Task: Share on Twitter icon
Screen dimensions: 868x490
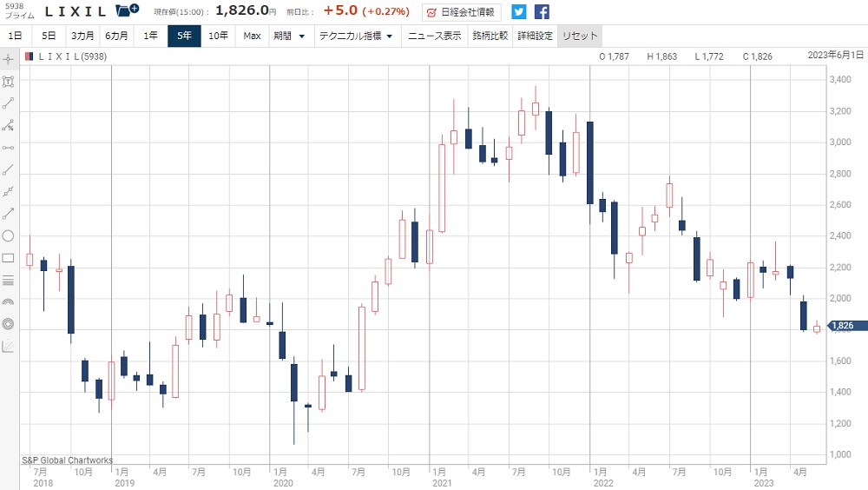Action: pyautogui.click(x=519, y=11)
